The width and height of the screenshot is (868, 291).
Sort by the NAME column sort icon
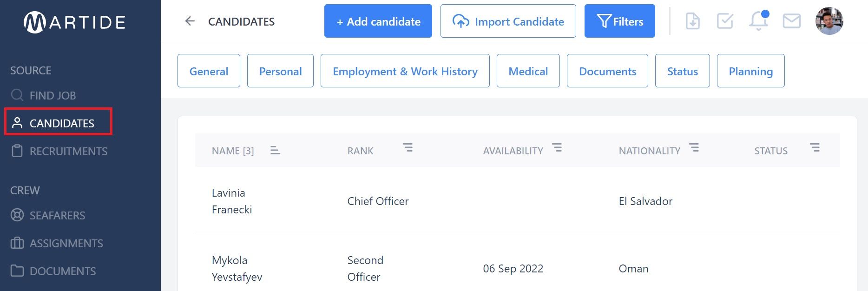[275, 150]
